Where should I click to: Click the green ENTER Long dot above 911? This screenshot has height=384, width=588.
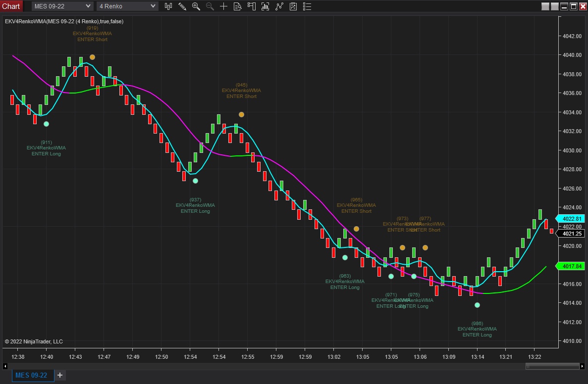click(46, 124)
